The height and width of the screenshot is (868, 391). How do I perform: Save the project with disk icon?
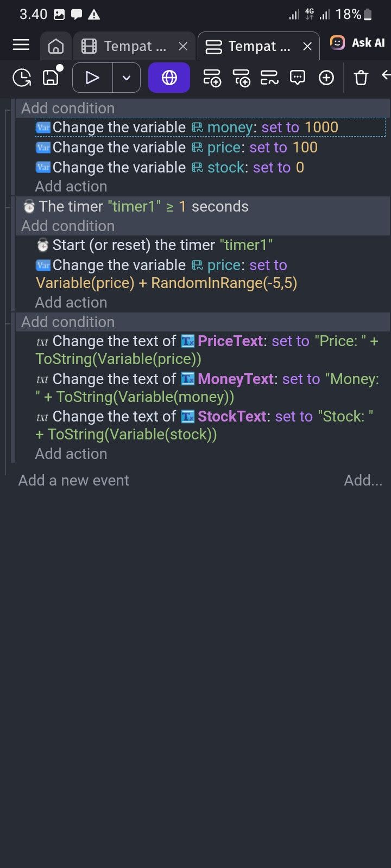point(52,76)
